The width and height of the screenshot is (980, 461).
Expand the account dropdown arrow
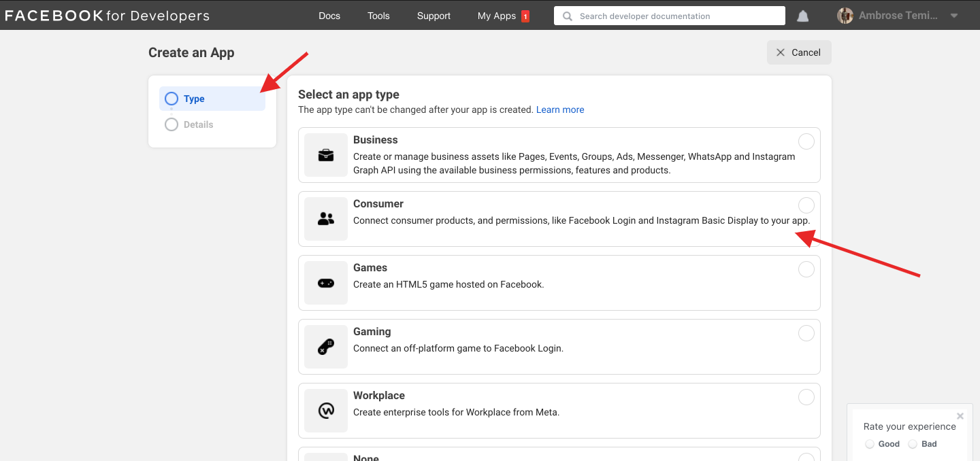point(954,16)
